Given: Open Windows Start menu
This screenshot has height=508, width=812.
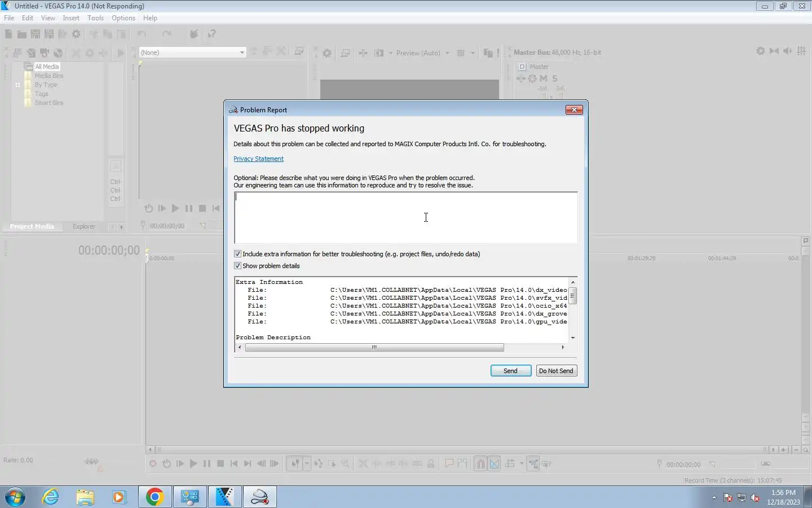Looking at the screenshot, I should click(x=15, y=497).
